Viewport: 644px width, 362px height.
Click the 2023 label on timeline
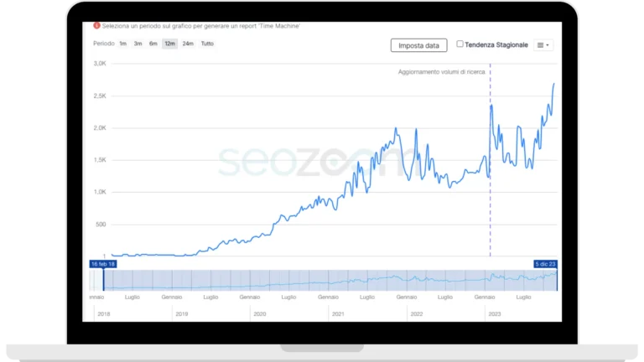(x=495, y=314)
